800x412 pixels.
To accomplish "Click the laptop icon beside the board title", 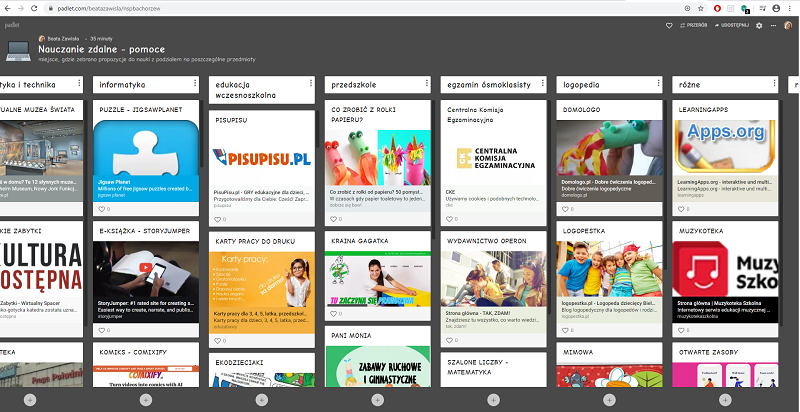I will [18, 51].
